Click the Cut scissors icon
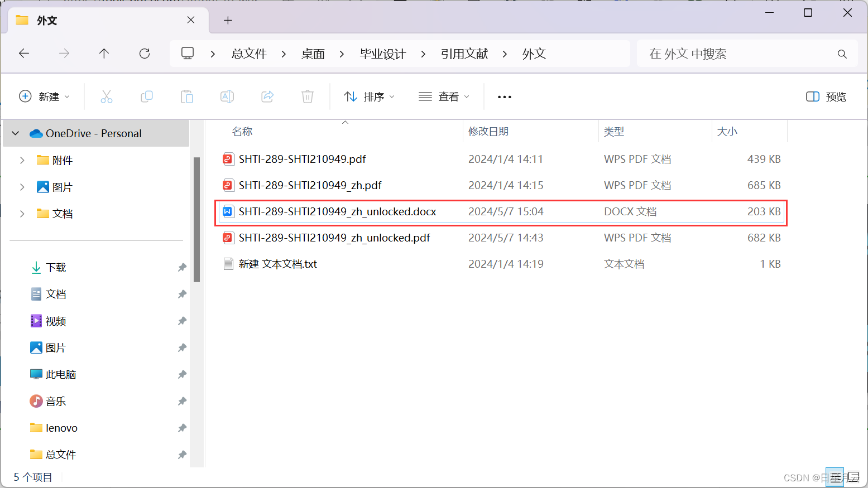The image size is (868, 488). (107, 96)
